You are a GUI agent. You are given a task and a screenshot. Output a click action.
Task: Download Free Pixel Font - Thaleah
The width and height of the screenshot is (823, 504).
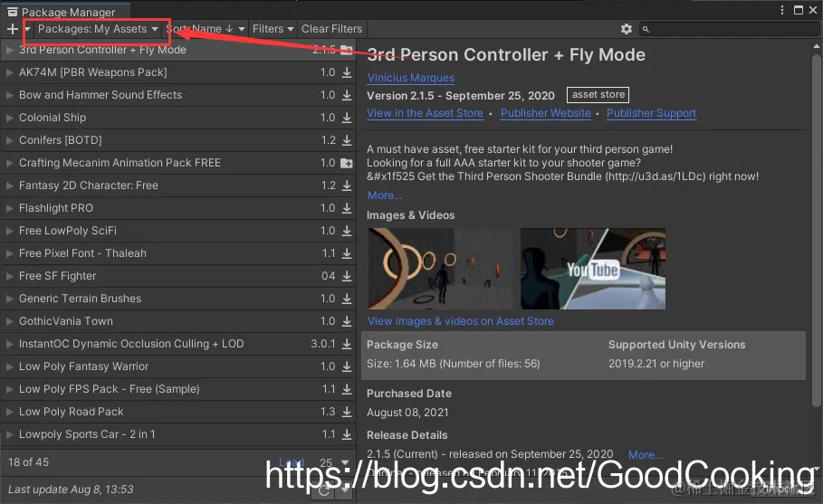coord(347,253)
